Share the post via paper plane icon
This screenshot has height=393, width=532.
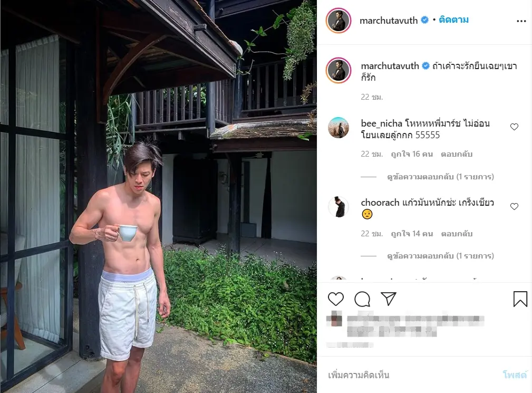point(388,299)
